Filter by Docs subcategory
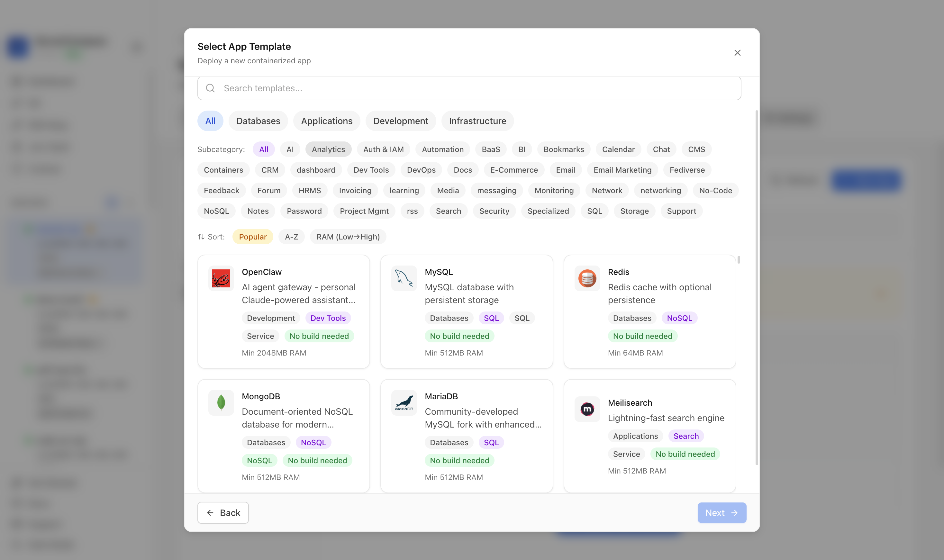Screen dimensions: 944x560 pos(463,170)
